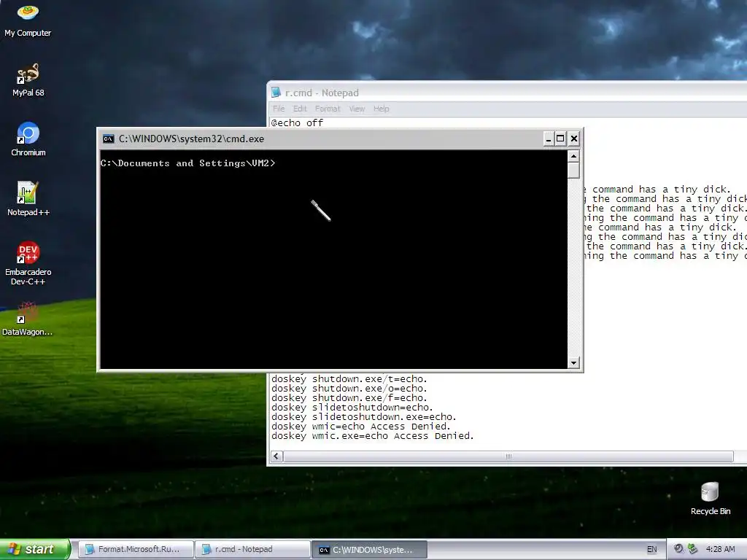Click the first system tray icon
The image size is (747, 560).
click(x=679, y=549)
